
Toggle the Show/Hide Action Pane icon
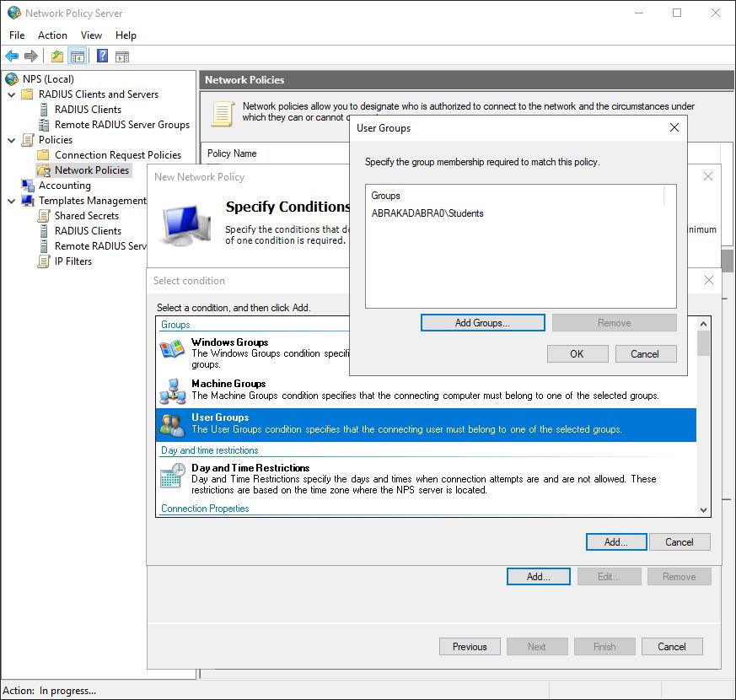(x=122, y=57)
